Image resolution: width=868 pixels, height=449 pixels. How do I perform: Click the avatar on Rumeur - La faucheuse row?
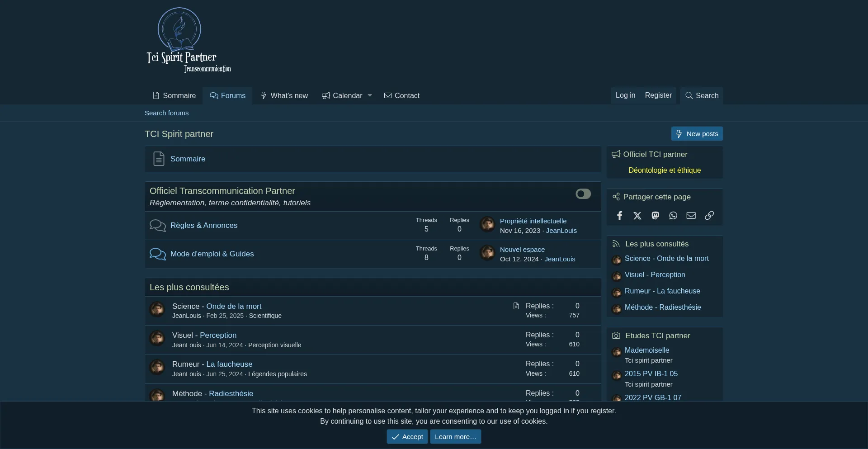pyautogui.click(x=157, y=367)
